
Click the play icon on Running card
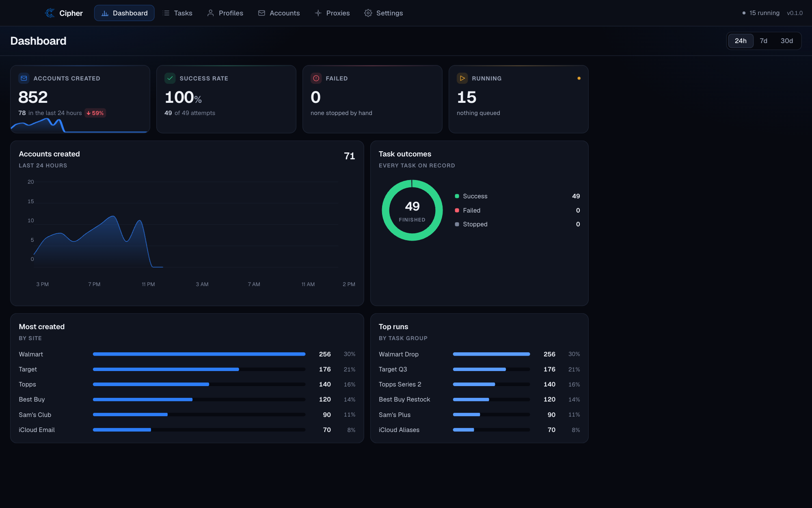462,78
